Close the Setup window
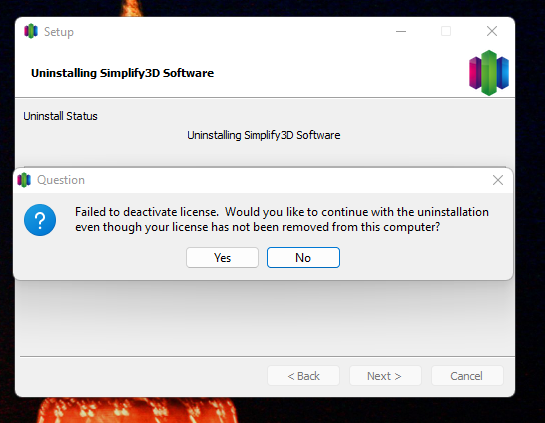The image size is (545, 423). (x=492, y=31)
